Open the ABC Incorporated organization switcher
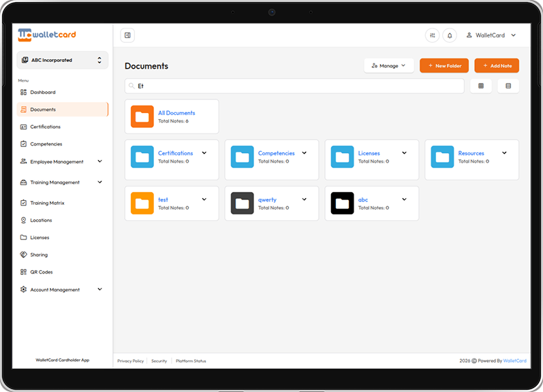Viewport: 543px width, 392px height. point(62,60)
